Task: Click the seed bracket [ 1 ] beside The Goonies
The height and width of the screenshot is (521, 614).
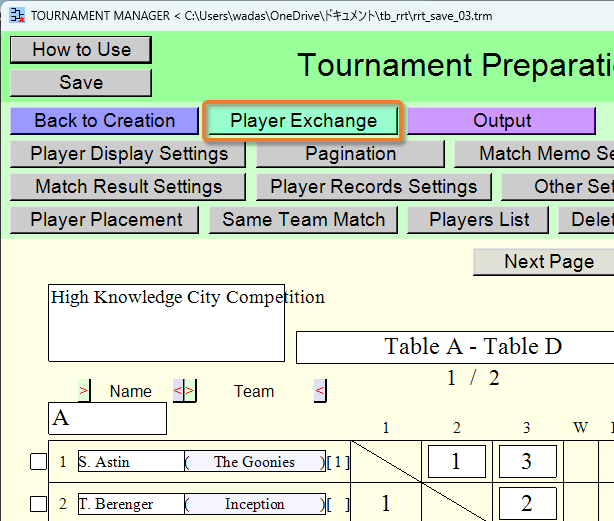Action: (x=338, y=462)
